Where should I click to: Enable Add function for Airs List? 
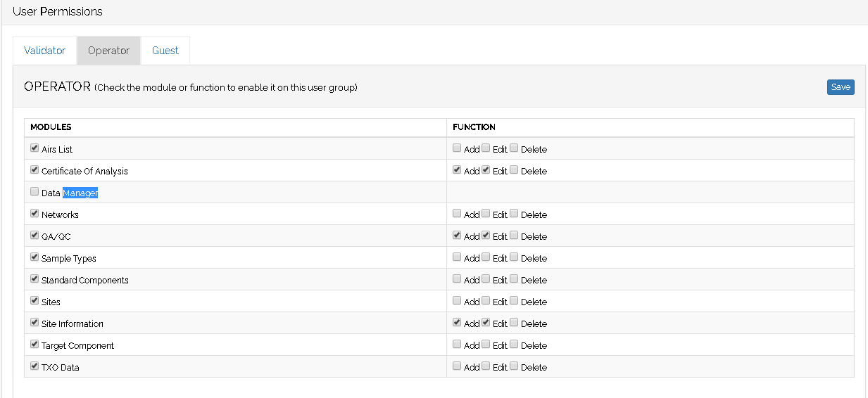[x=457, y=148]
